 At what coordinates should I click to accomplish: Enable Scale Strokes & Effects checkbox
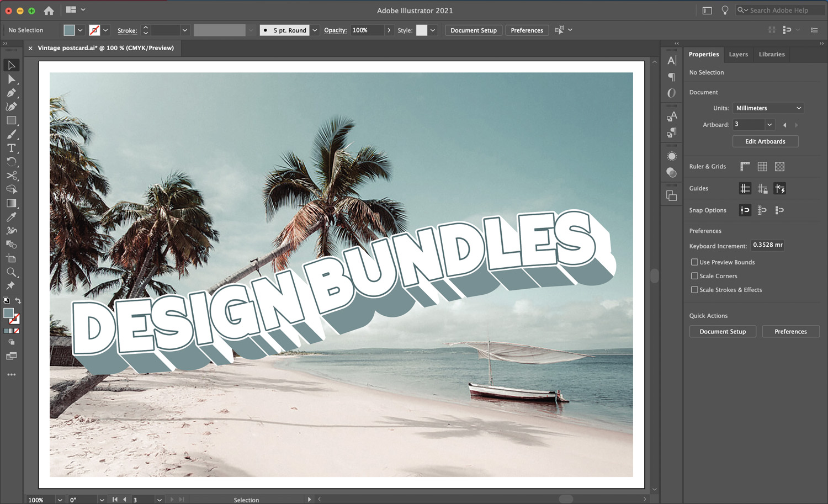(x=694, y=290)
